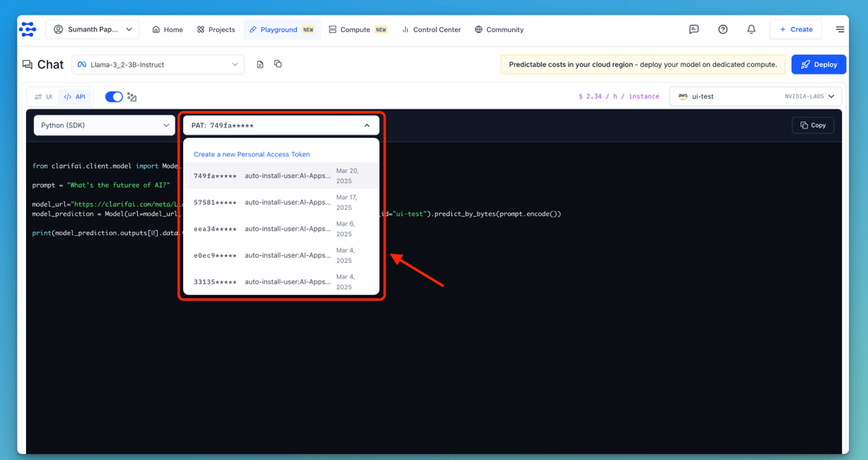Viewport: 868px width, 460px height.
Task: Open notifications bell icon
Action: click(x=751, y=30)
